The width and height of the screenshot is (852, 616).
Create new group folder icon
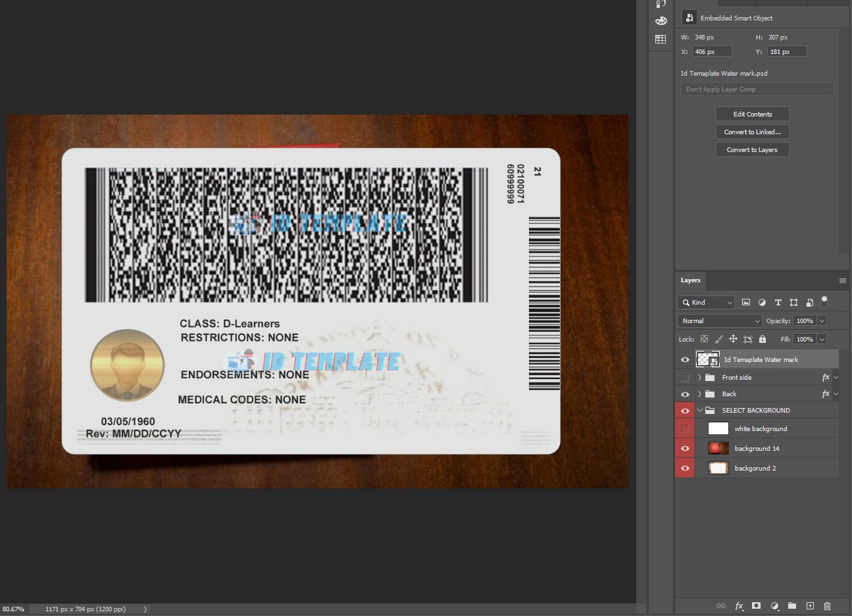(x=792, y=605)
